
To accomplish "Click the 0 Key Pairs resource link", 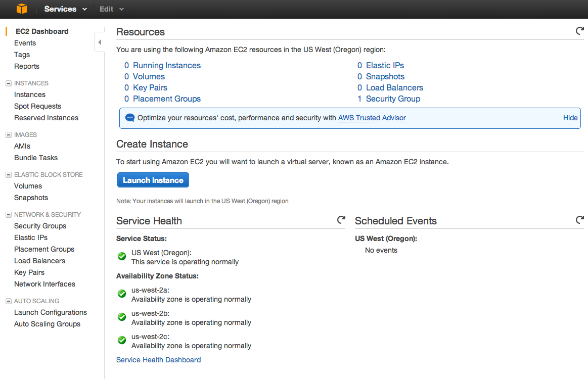I will point(146,88).
